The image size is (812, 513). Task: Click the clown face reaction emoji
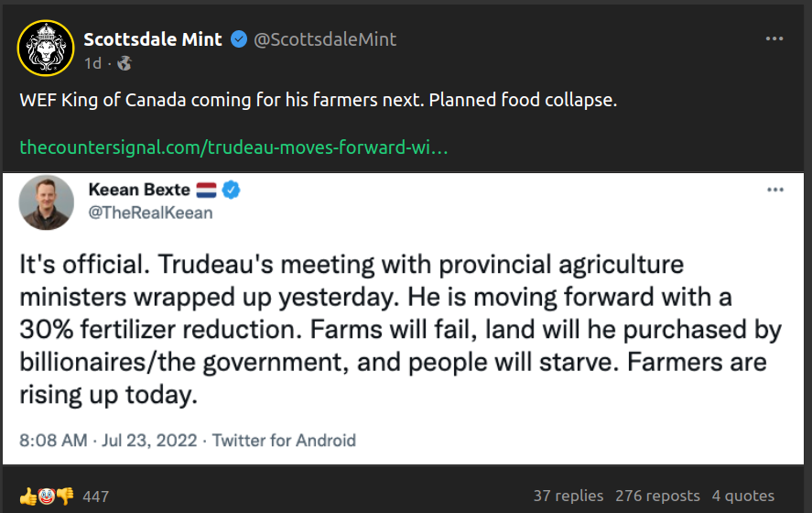46,496
